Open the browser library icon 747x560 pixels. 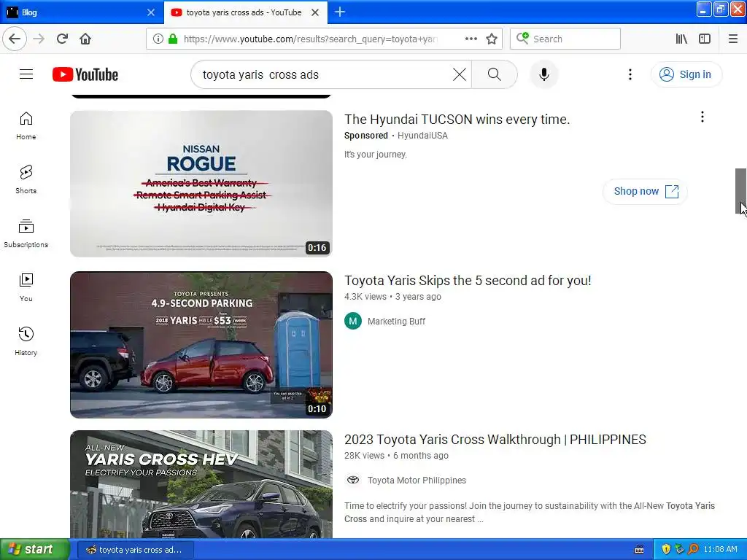point(681,39)
